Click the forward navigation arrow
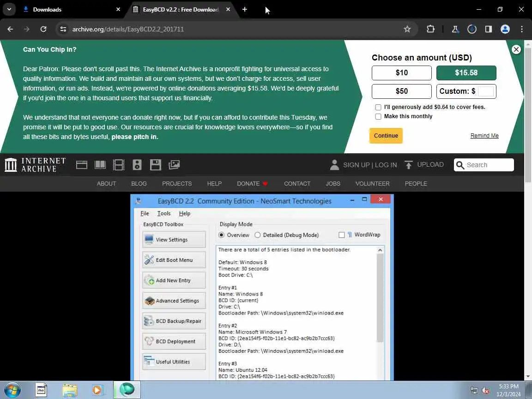Viewport: 532px width, 399px height. pos(27,29)
